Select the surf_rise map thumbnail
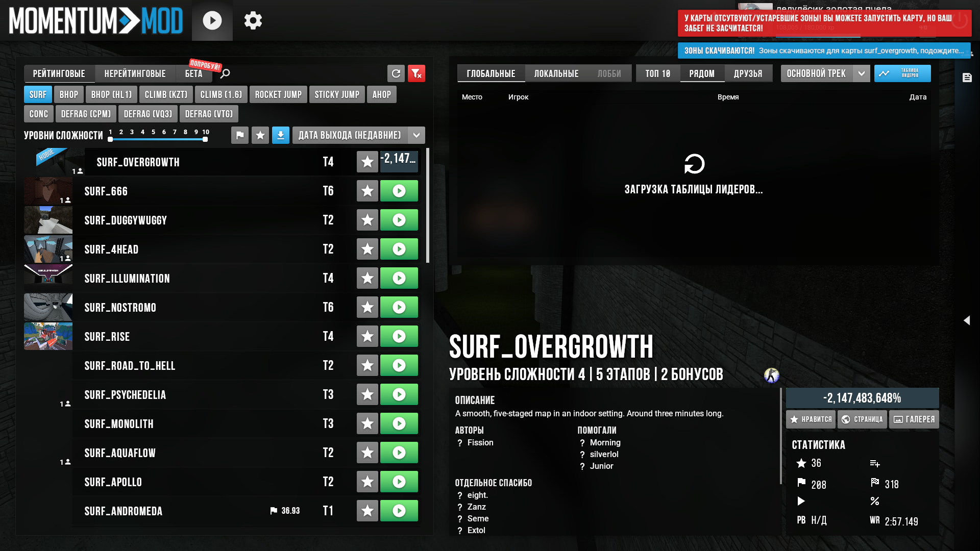 [x=48, y=336]
